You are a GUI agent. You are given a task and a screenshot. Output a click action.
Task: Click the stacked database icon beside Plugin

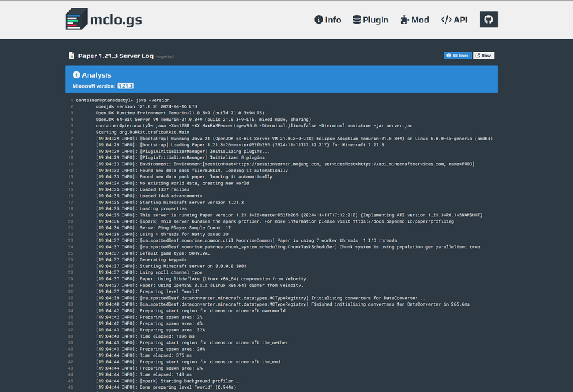(x=357, y=20)
